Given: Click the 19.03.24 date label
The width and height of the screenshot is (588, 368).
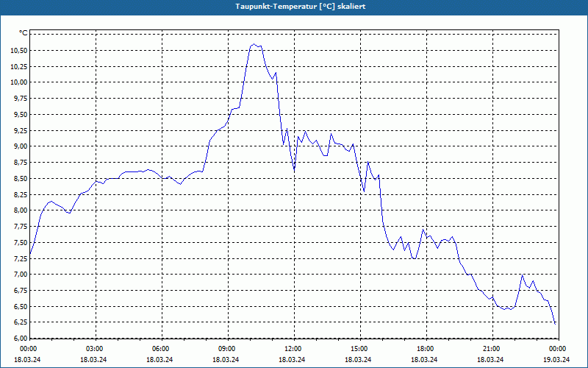Looking at the screenshot, I should [x=556, y=359].
